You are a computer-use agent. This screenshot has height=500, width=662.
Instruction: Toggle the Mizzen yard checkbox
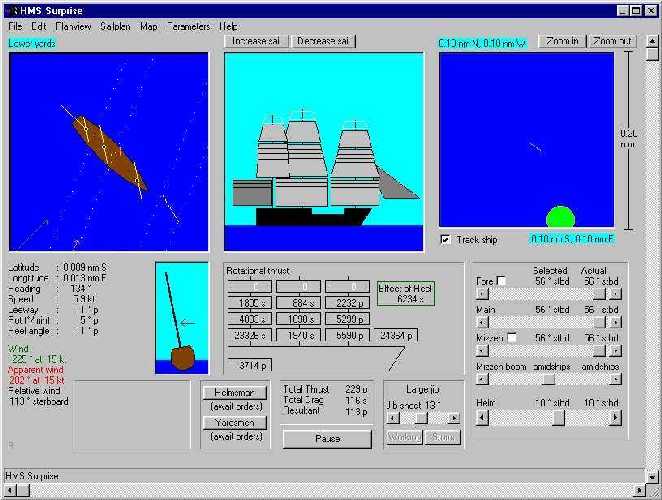click(511, 337)
